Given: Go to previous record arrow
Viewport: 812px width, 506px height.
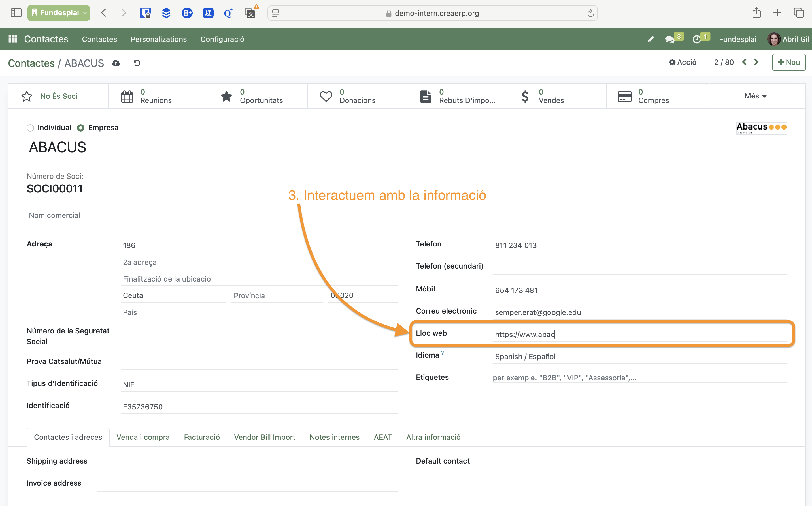Looking at the screenshot, I should click(744, 62).
